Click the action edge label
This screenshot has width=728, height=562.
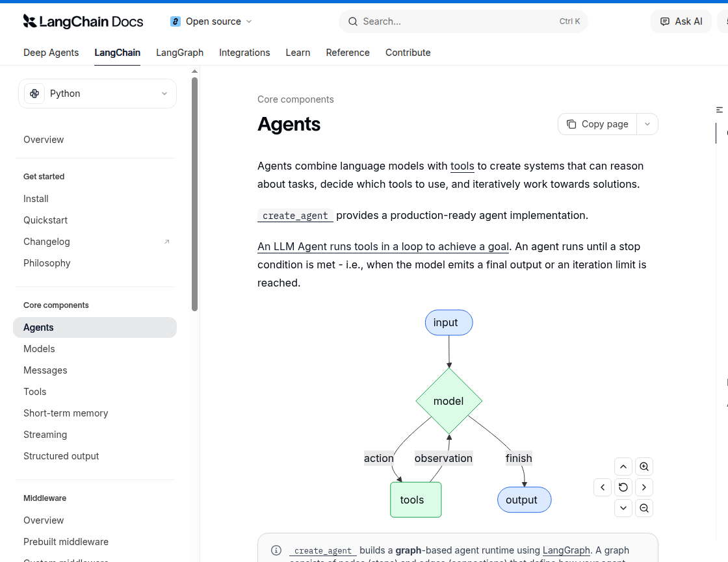coord(379,458)
